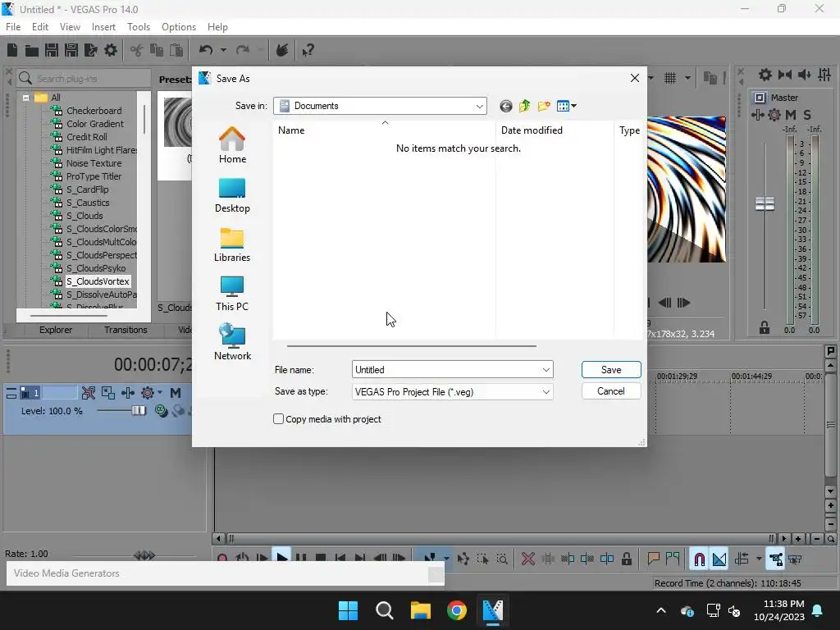
Task: Sort by Date modified column header
Action: click(x=555, y=130)
